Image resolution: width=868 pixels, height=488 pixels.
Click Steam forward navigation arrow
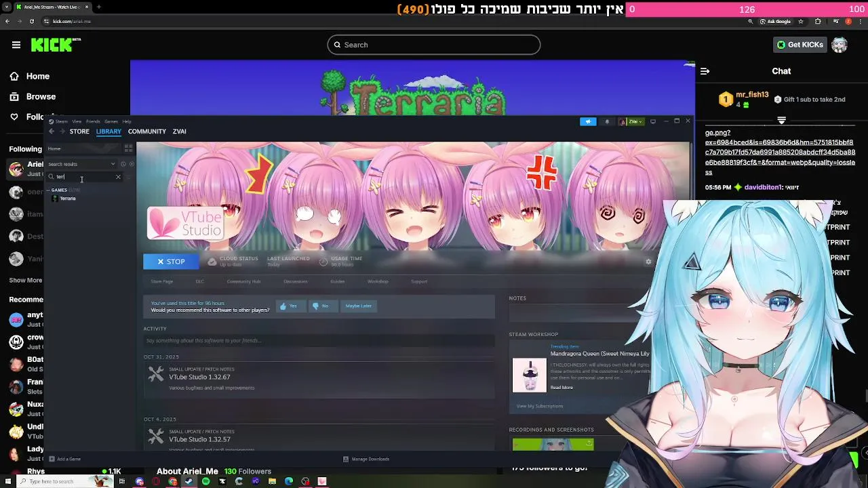click(x=62, y=131)
